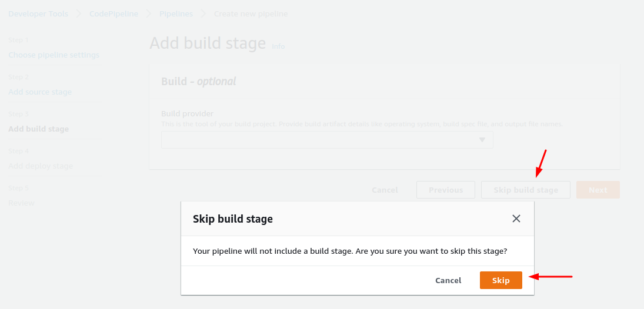Click Create new pipeline breadcrumb

(x=251, y=14)
